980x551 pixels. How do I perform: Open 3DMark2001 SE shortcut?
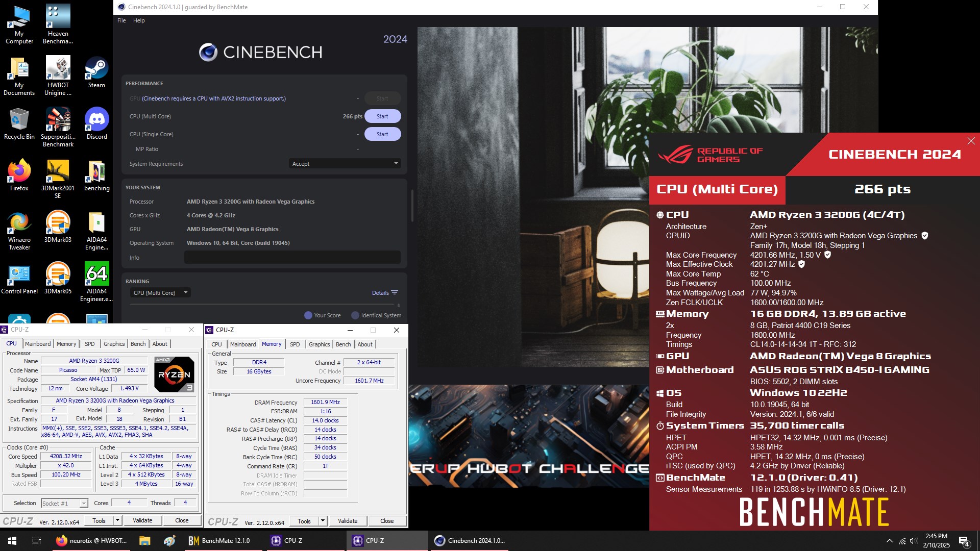pyautogui.click(x=58, y=179)
